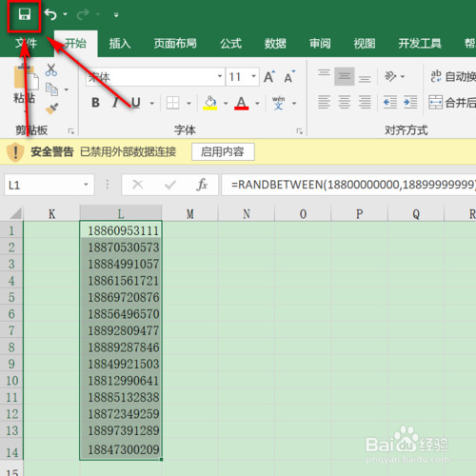Open the Font Color palette dropdown
The height and width of the screenshot is (476, 476).
(257, 104)
